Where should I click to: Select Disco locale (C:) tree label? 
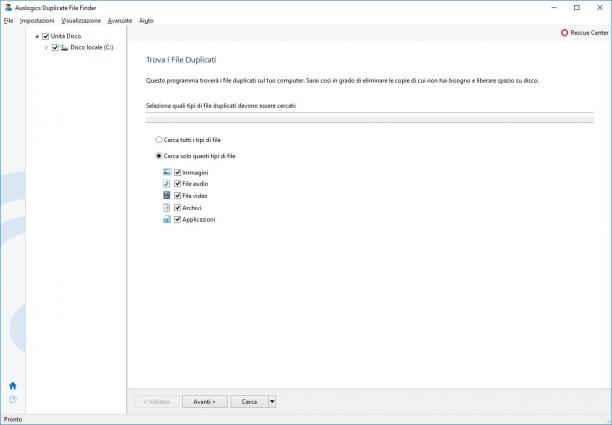coord(92,47)
